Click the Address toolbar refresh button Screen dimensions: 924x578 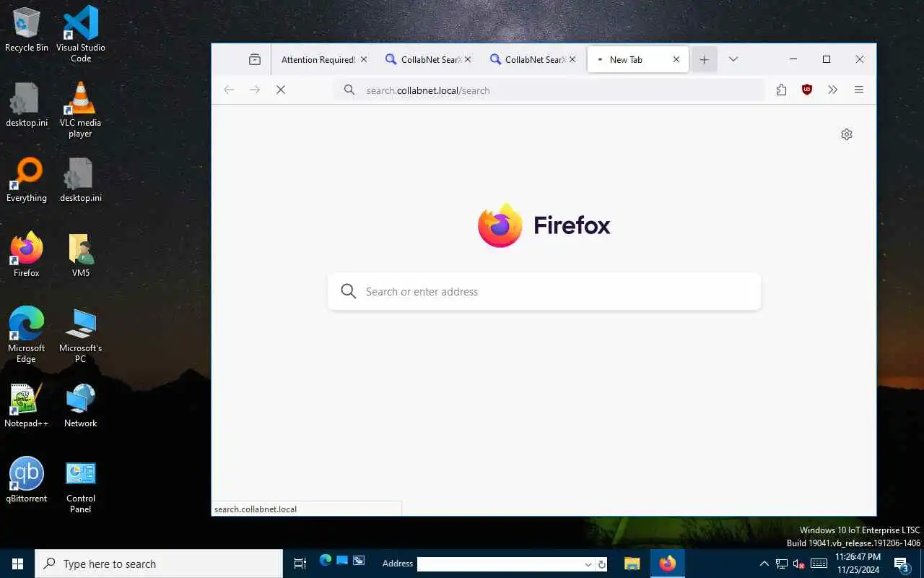602,564
